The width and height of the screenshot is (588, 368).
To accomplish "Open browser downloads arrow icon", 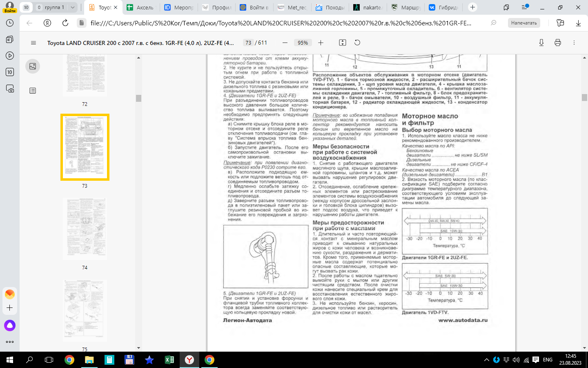I will 578,23.
